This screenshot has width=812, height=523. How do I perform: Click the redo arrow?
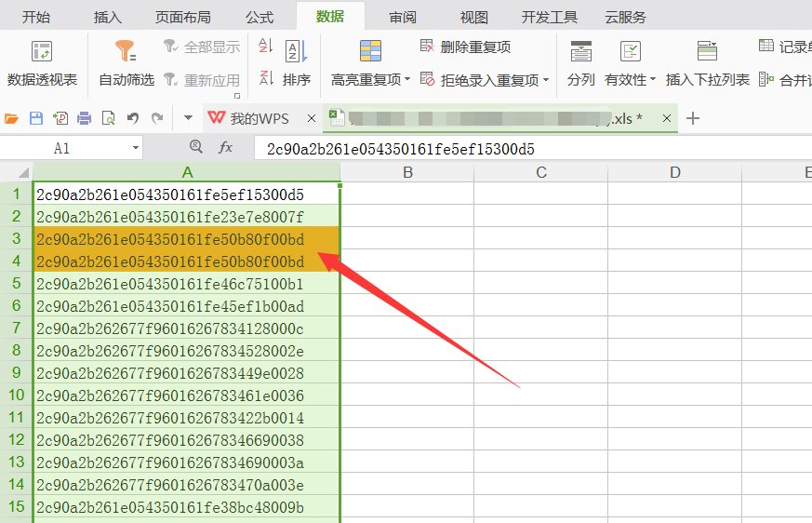click(157, 119)
